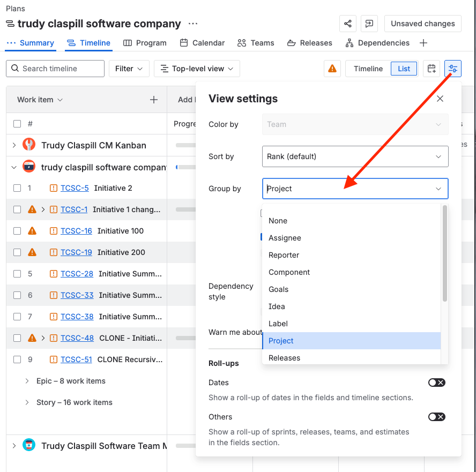Click the Unsaved changes button
Image resolution: width=476 pixels, height=472 pixels.
(x=422, y=24)
